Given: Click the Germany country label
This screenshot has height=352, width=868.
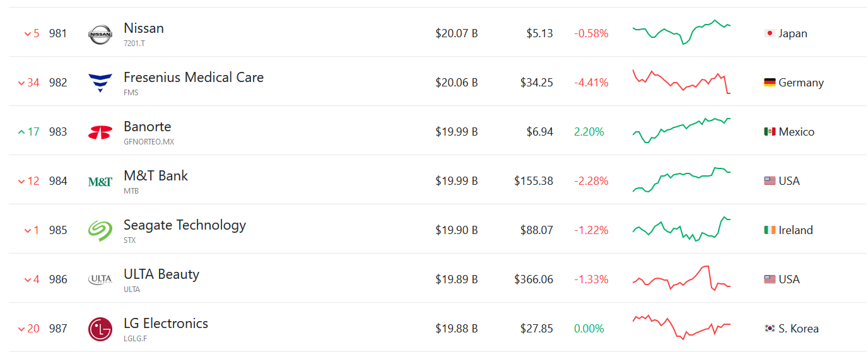Looking at the screenshot, I should click(x=801, y=83).
